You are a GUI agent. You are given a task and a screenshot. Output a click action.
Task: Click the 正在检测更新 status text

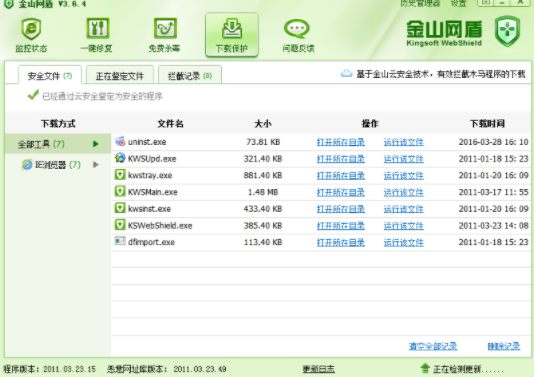(468, 369)
